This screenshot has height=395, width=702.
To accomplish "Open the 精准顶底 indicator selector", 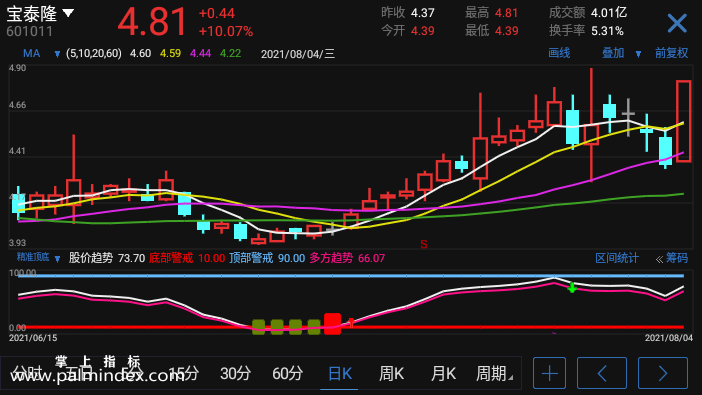I will coord(38,258).
